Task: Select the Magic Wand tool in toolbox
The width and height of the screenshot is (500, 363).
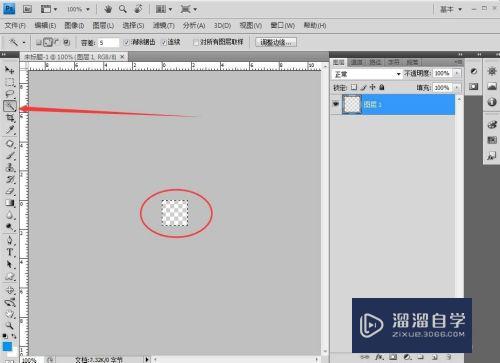Action: click(x=10, y=106)
